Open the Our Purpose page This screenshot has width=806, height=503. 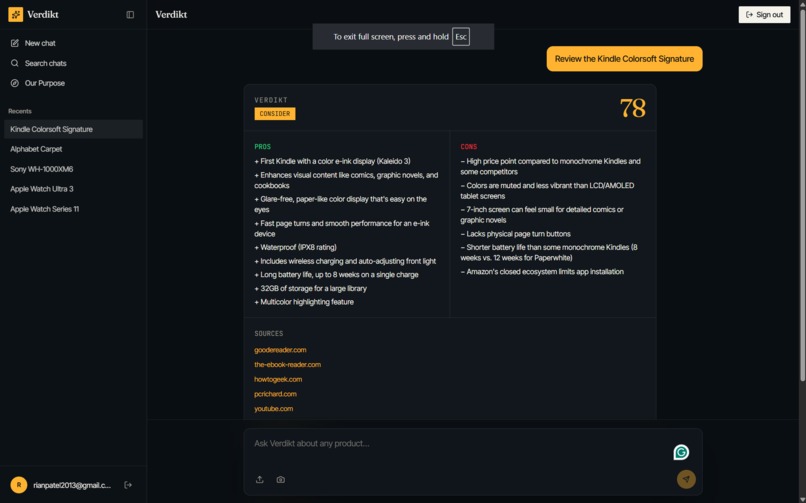point(73,83)
